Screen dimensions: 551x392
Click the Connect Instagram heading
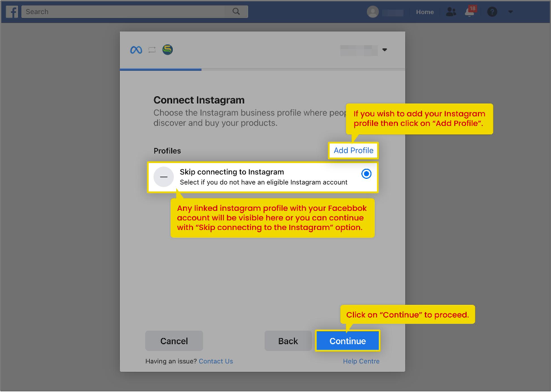click(x=199, y=100)
